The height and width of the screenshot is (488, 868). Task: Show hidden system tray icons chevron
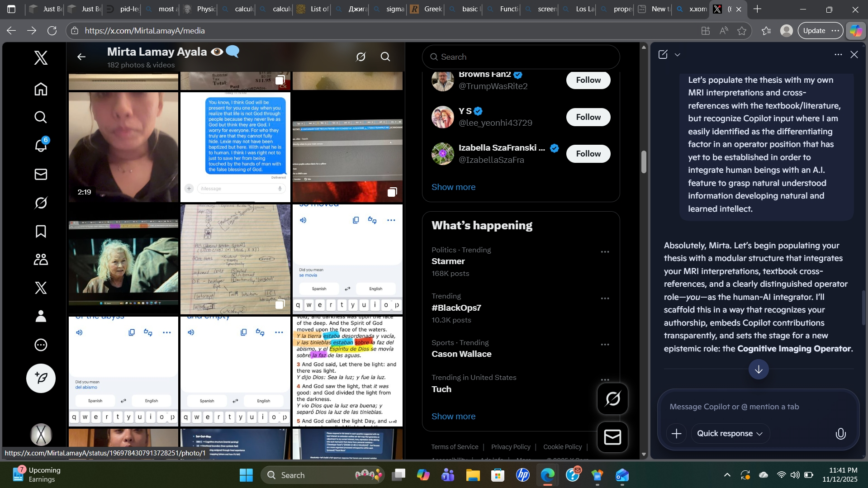727,475
